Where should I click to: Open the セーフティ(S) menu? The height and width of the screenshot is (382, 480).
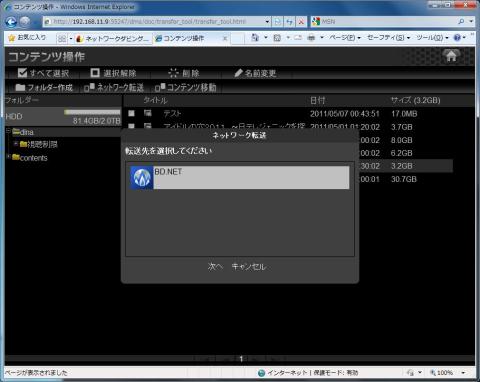[x=388, y=38]
